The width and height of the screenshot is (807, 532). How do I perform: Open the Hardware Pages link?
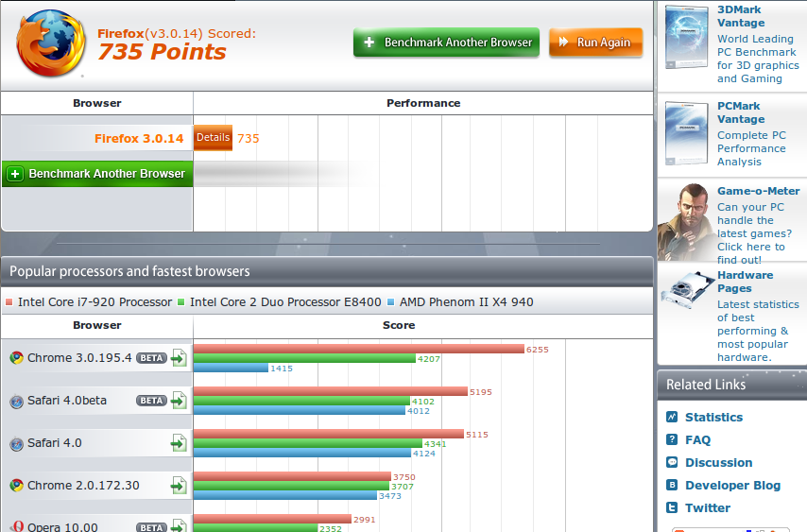745,282
